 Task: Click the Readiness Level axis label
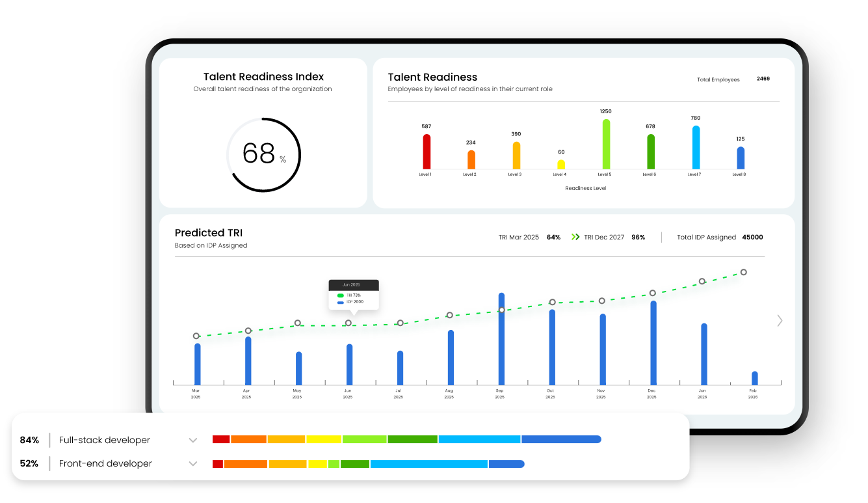tap(585, 188)
